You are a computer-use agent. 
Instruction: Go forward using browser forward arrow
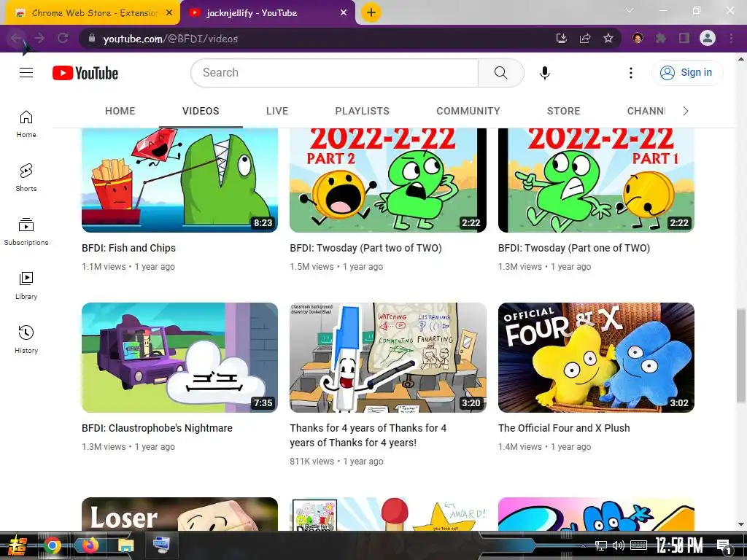point(39,38)
